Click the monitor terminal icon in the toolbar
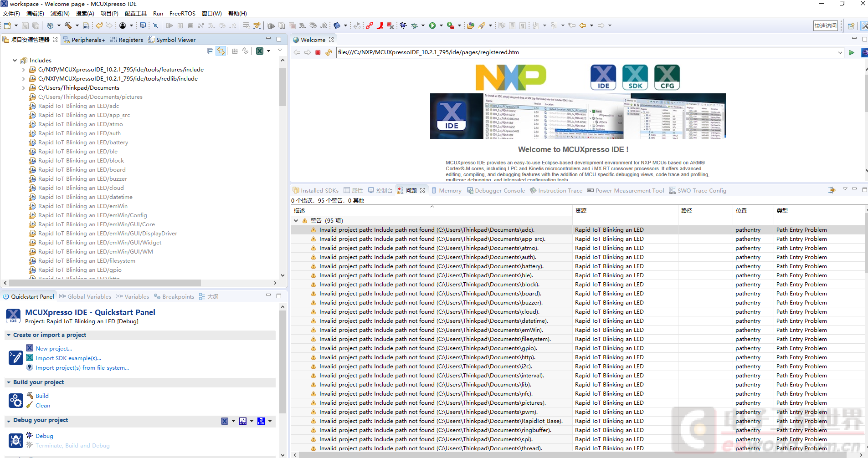Screen dimensions: 868x458 point(143,26)
